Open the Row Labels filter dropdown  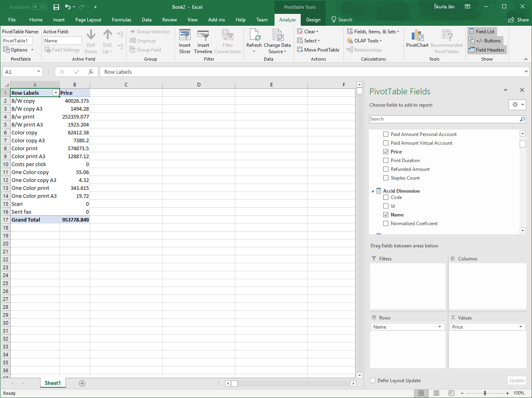click(x=56, y=92)
